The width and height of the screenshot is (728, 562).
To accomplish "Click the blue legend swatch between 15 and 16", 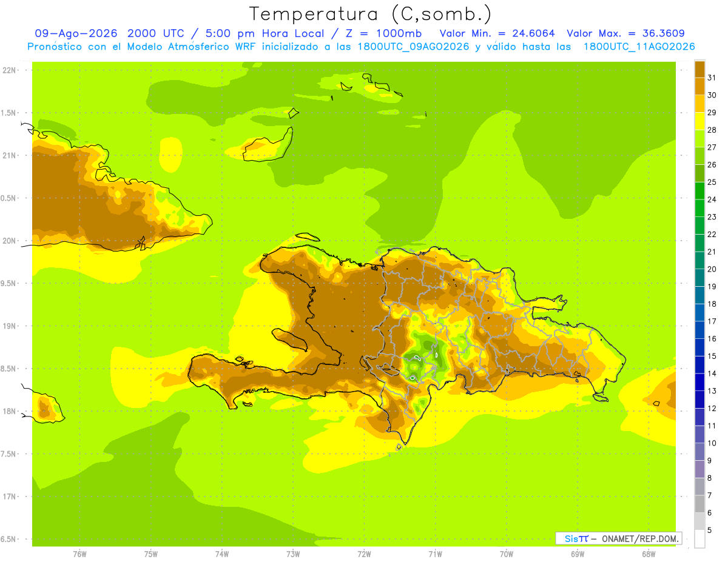I will point(699,347).
